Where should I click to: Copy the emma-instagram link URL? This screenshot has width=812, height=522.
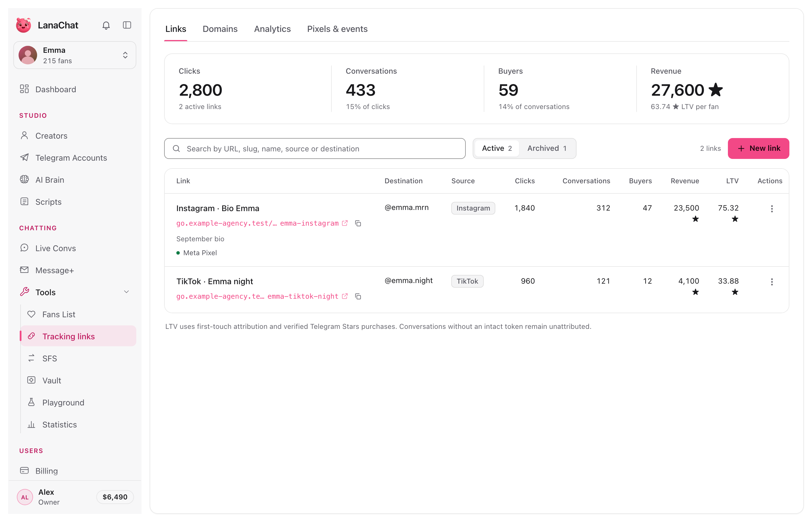(358, 223)
